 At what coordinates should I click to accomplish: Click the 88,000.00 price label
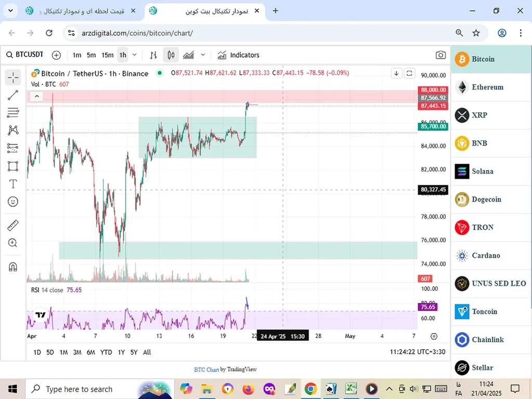[x=433, y=90]
